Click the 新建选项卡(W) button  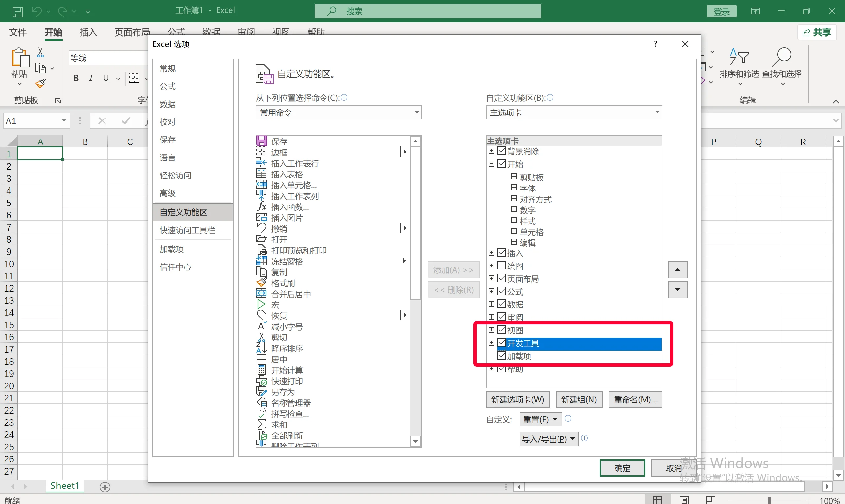point(517,399)
